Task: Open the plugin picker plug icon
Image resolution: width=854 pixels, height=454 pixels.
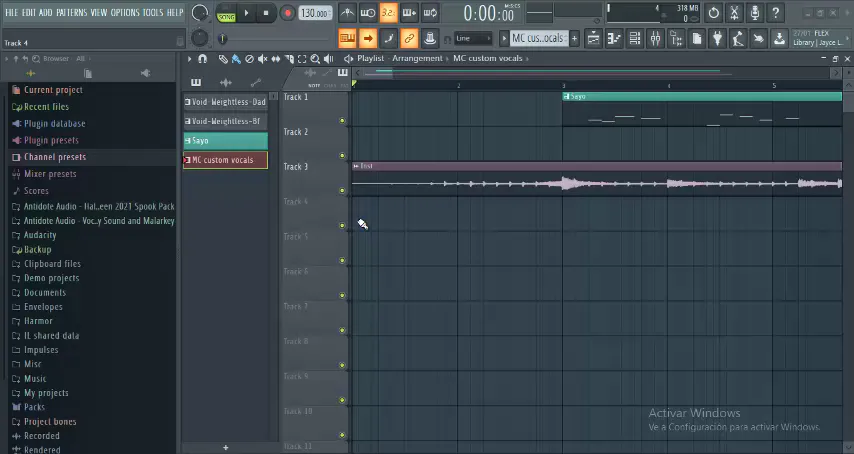Action: (x=717, y=38)
